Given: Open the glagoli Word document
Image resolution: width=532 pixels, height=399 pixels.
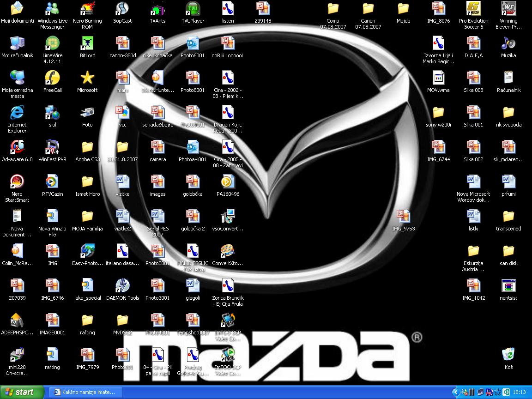Looking at the screenshot, I should (193, 286).
